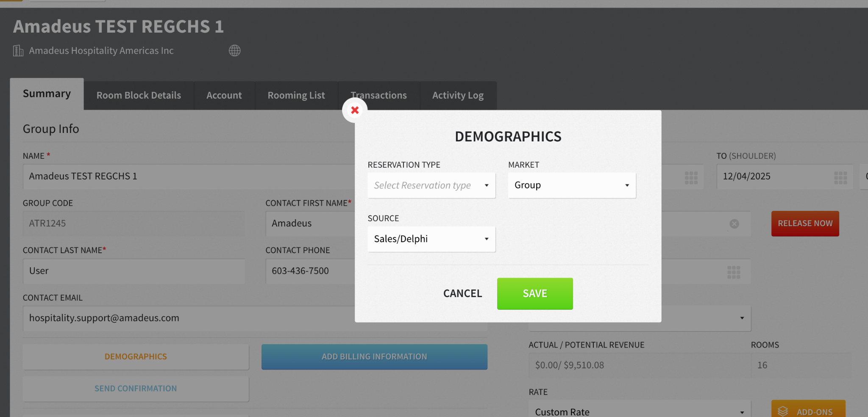The height and width of the screenshot is (417, 868).
Task: Open the Activity Log tab
Action: [458, 96]
